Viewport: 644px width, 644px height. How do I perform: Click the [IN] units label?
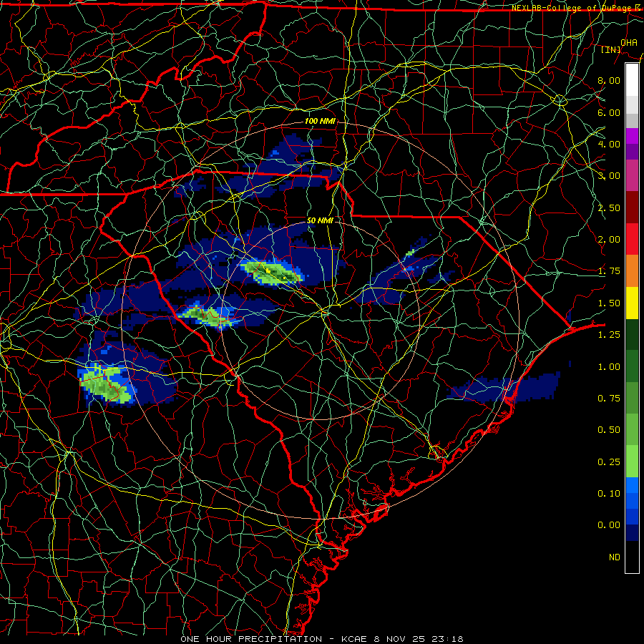point(611,49)
